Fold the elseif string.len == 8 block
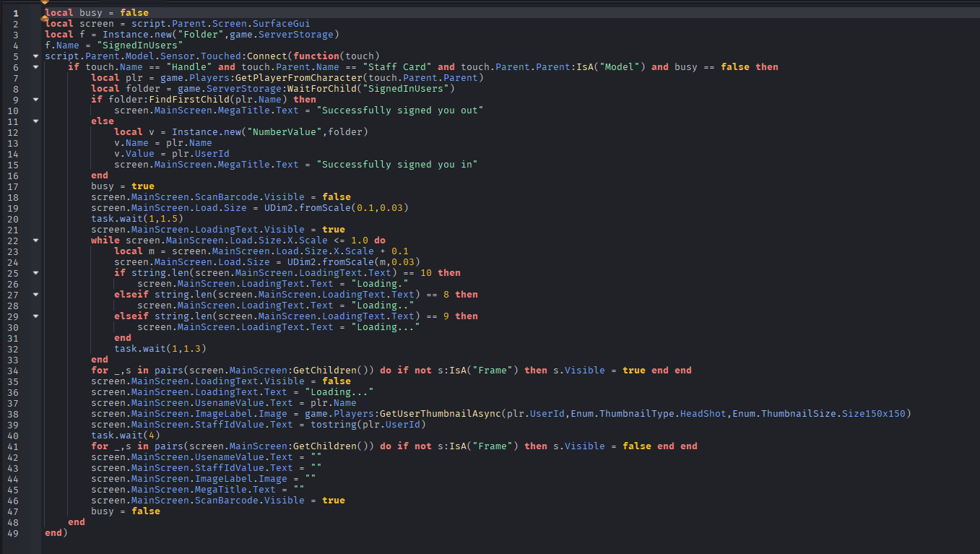 [35, 295]
